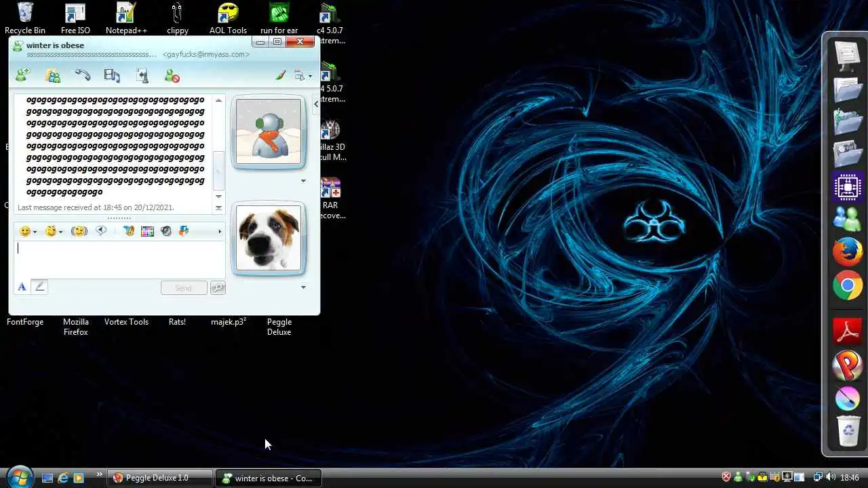Open the Messenger buddies icon in right dock
The width and height of the screenshot is (868, 488).
[x=848, y=219]
